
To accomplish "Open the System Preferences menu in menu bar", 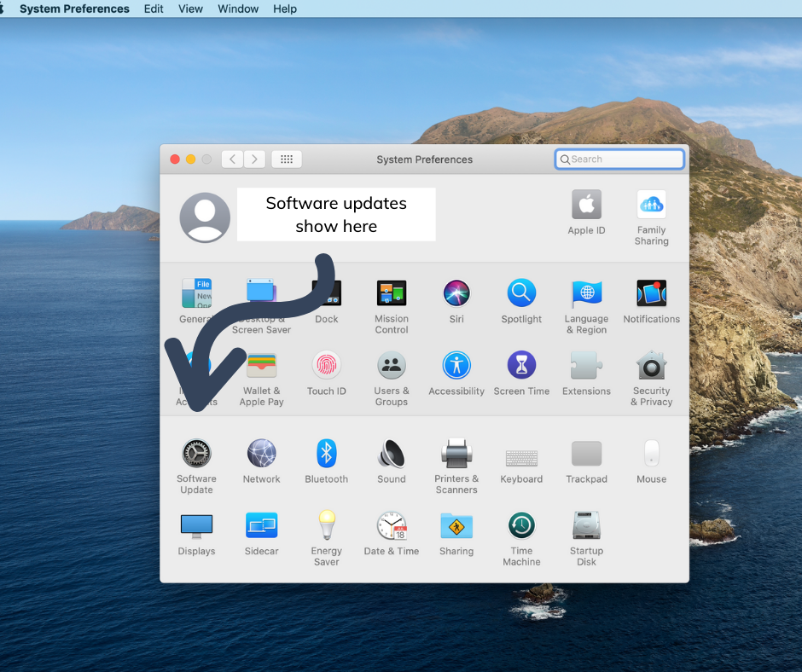I will pos(74,9).
